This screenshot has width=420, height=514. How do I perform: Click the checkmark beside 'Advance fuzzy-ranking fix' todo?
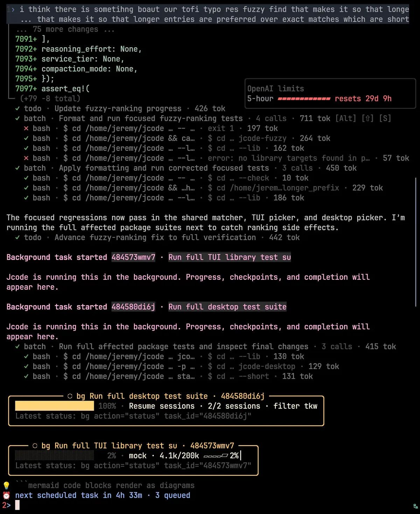pyautogui.click(x=17, y=238)
